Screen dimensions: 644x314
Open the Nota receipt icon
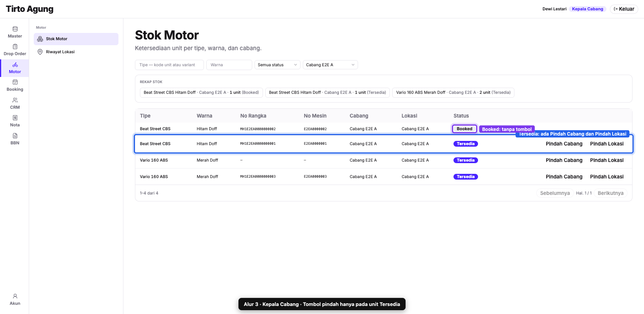15,118
